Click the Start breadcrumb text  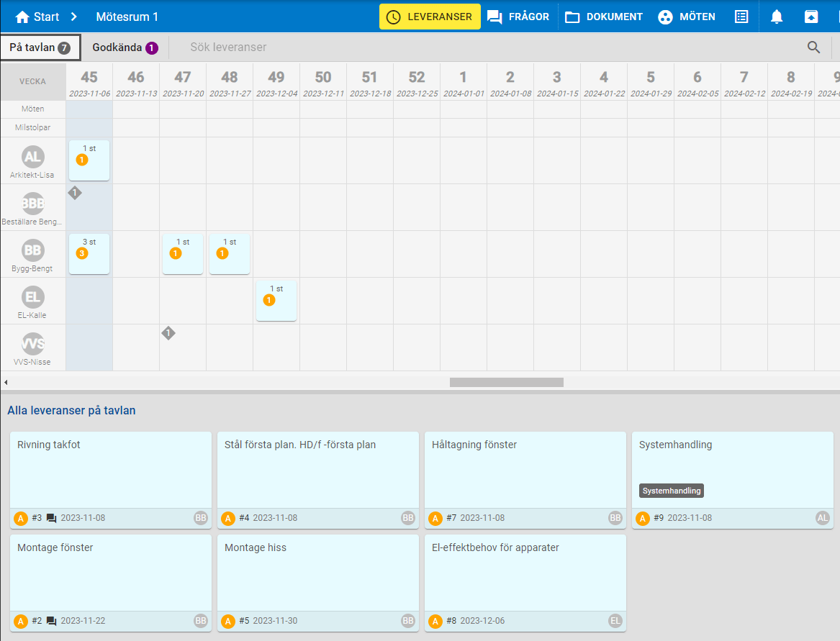click(46, 17)
